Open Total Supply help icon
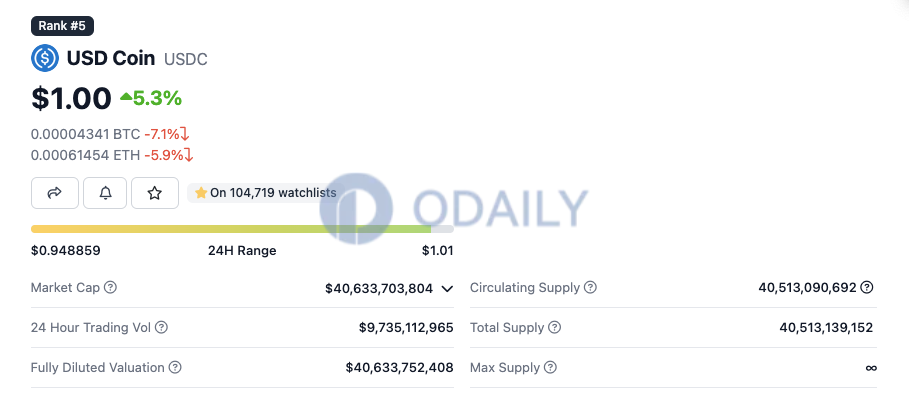The width and height of the screenshot is (909, 419). [555, 327]
